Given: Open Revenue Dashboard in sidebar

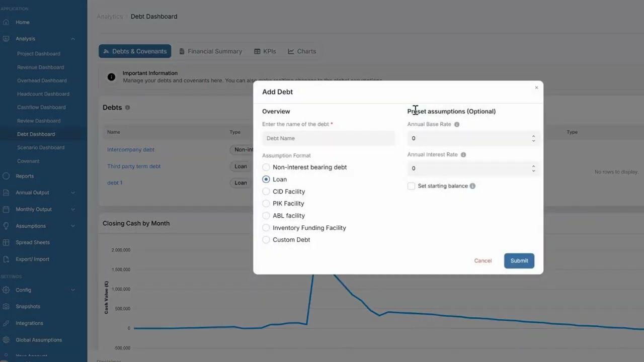Looking at the screenshot, I should coord(40,67).
